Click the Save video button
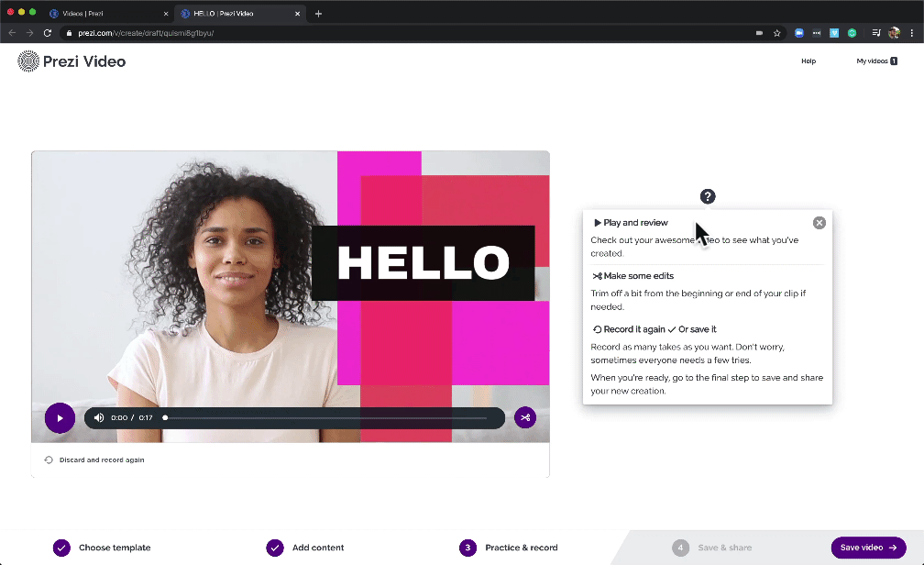Viewport: 924px width, 565px height. click(867, 548)
